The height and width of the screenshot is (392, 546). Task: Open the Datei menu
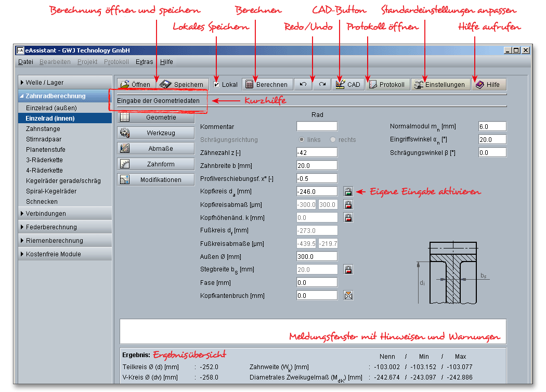click(25, 62)
